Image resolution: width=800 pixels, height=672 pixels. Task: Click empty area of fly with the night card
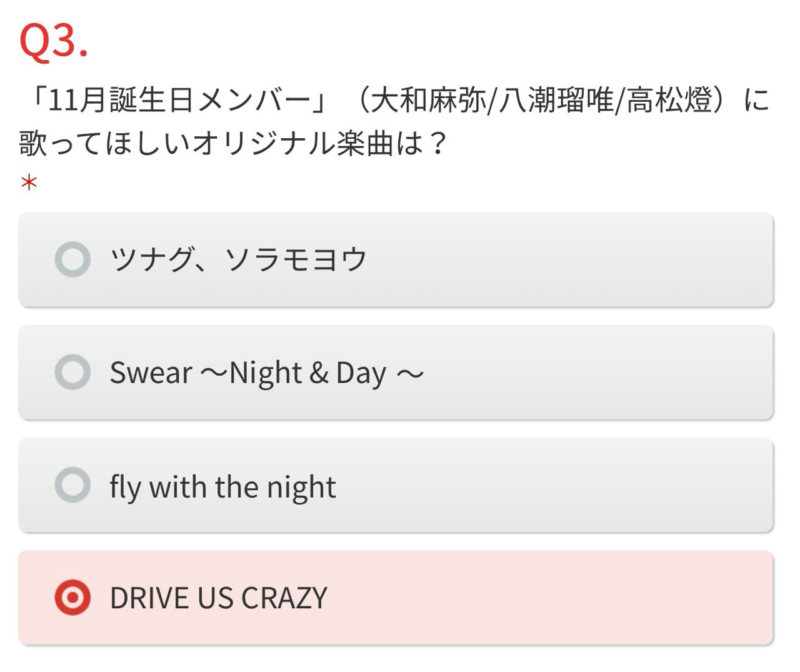click(562, 485)
